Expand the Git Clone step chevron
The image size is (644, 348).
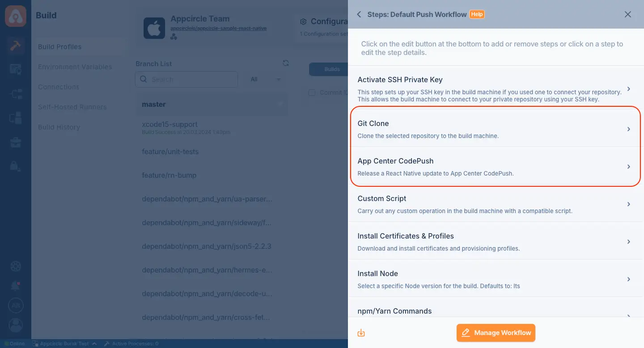[x=628, y=129]
